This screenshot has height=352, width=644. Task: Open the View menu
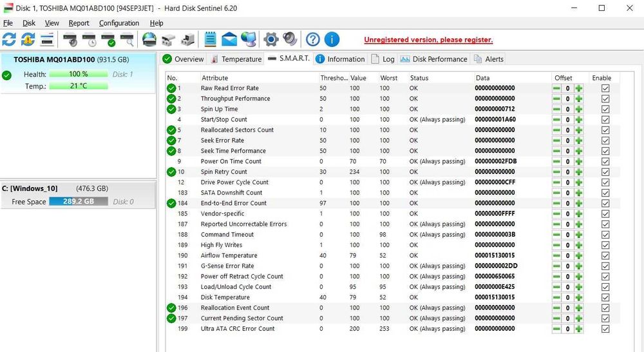52,23
